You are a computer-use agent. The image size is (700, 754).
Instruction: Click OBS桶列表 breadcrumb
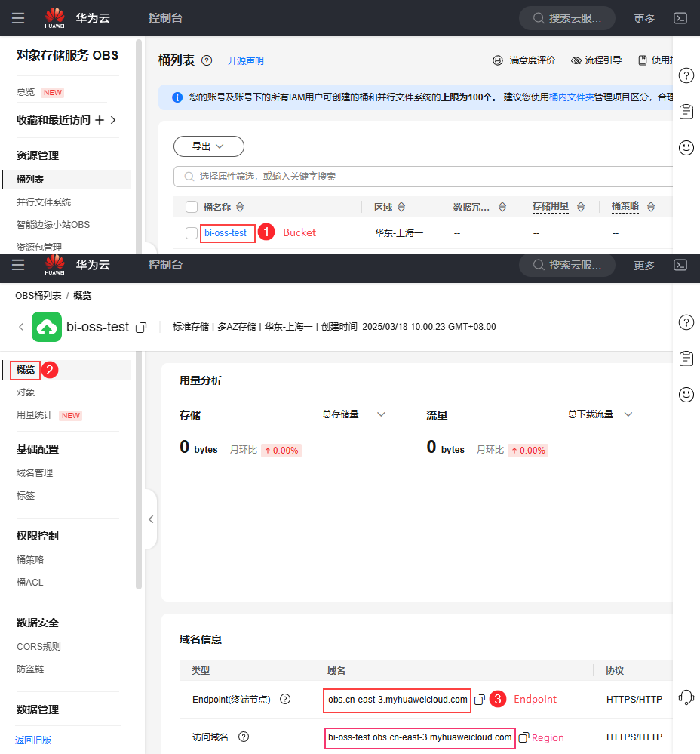click(x=38, y=296)
